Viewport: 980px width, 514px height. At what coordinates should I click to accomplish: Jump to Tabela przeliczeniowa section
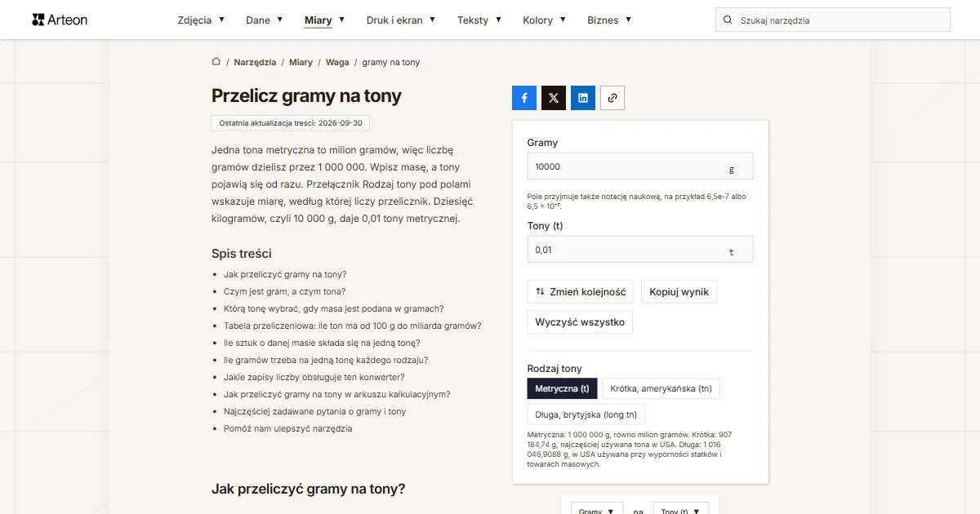(352, 326)
